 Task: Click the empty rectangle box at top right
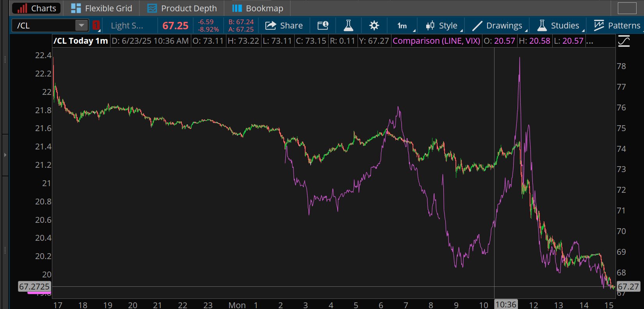pyautogui.click(x=627, y=8)
